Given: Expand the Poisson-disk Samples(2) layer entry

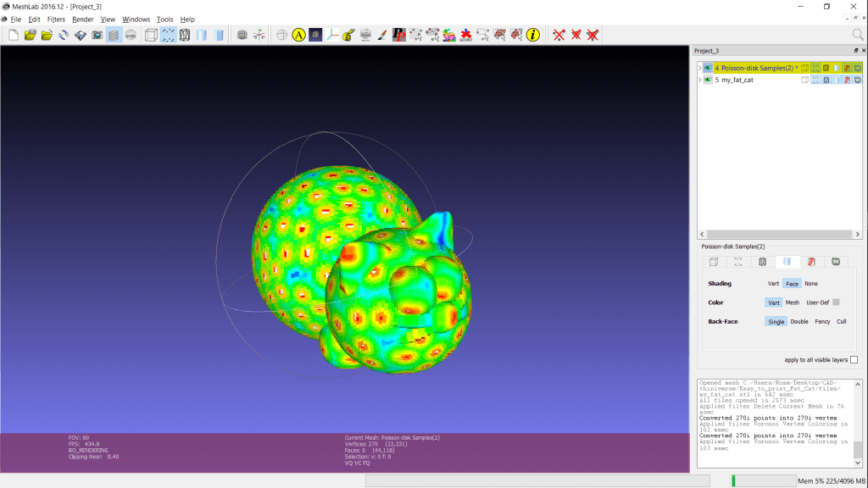Looking at the screenshot, I should (x=700, y=68).
